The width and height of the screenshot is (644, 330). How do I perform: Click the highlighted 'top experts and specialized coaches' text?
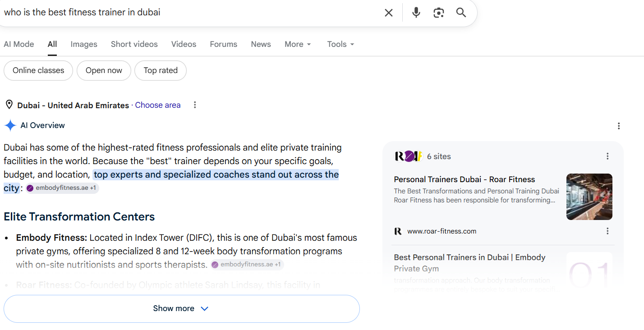coord(216,174)
